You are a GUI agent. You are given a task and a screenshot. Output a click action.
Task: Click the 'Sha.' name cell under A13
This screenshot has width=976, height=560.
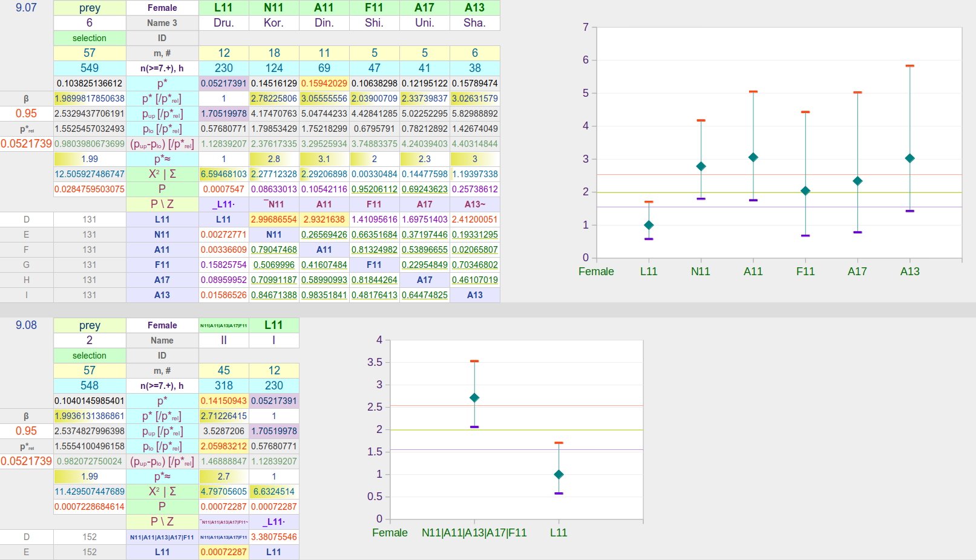pos(474,23)
